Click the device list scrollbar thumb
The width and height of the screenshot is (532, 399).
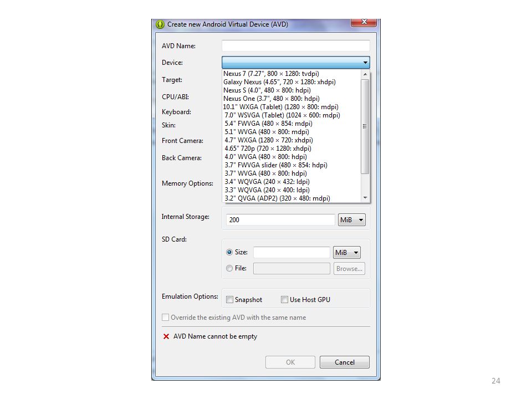tap(365, 126)
